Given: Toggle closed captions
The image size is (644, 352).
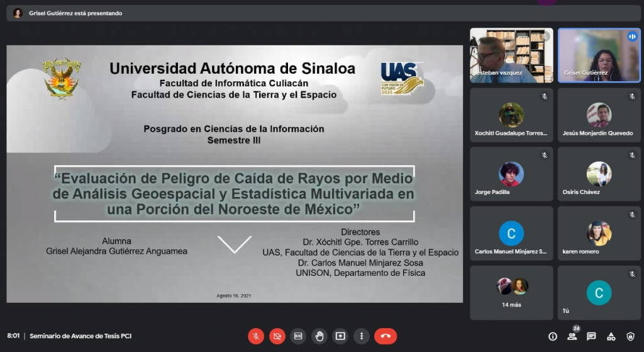Looking at the screenshot, I should coord(298,336).
